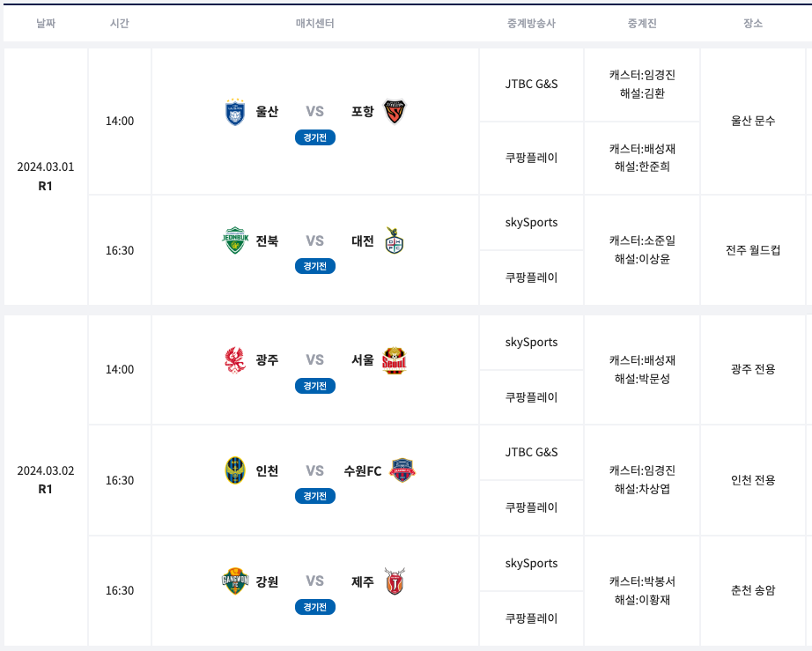Click the Suwon FC crest icon
812x651 pixels.
point(402,470)
